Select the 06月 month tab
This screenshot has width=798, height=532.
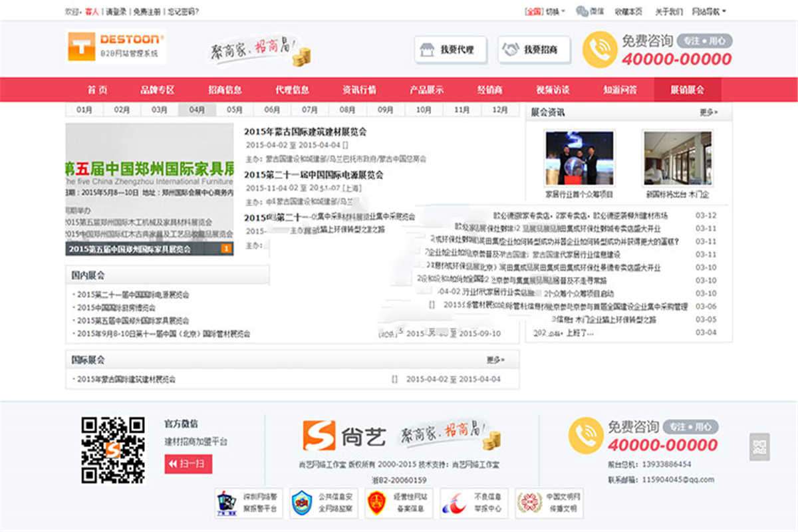[273, 110]
